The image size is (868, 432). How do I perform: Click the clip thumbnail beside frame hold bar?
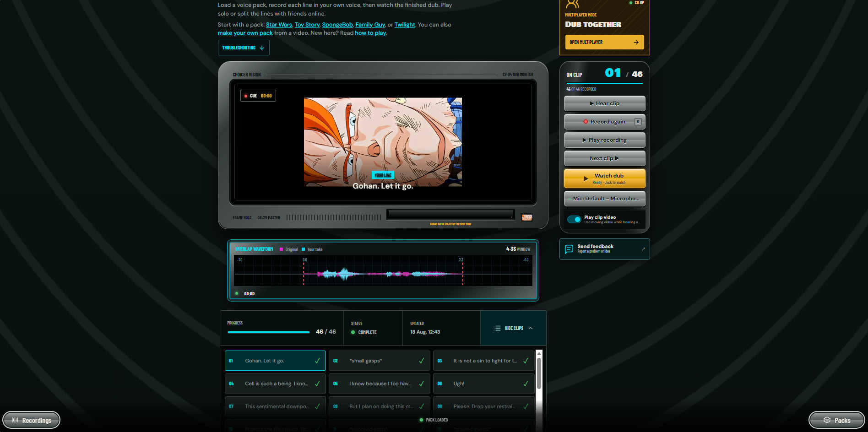point(527,217)
